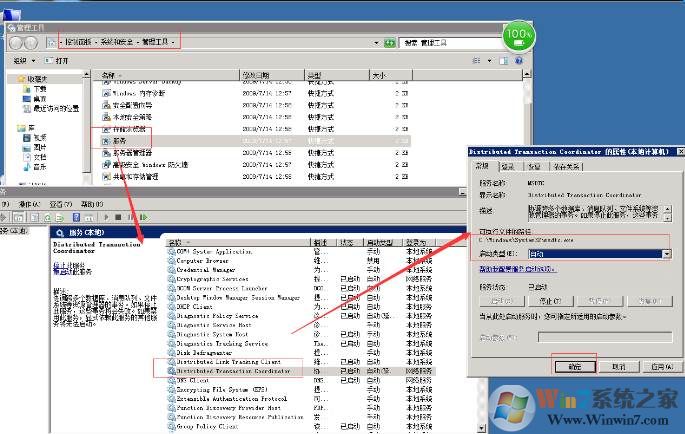This screenshot has width=685, height=434.
Task: Open the 服务 shortcut in the file list
Action: [x=120, y=141]
